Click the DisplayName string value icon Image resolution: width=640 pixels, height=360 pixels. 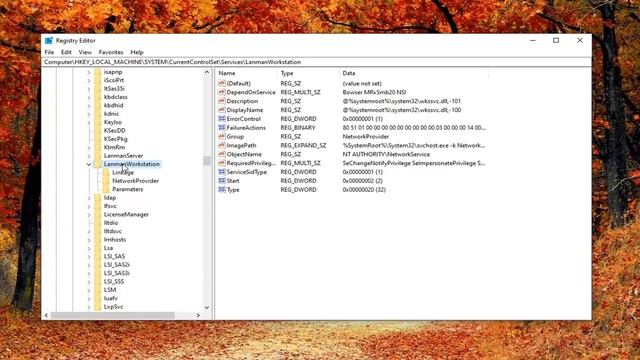click(x=222, y=110)
